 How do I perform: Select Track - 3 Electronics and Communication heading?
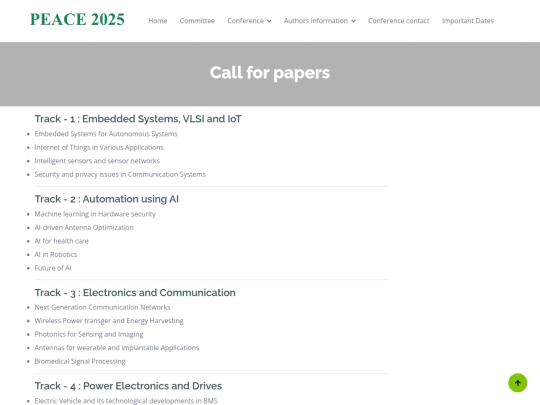(135, 292)
